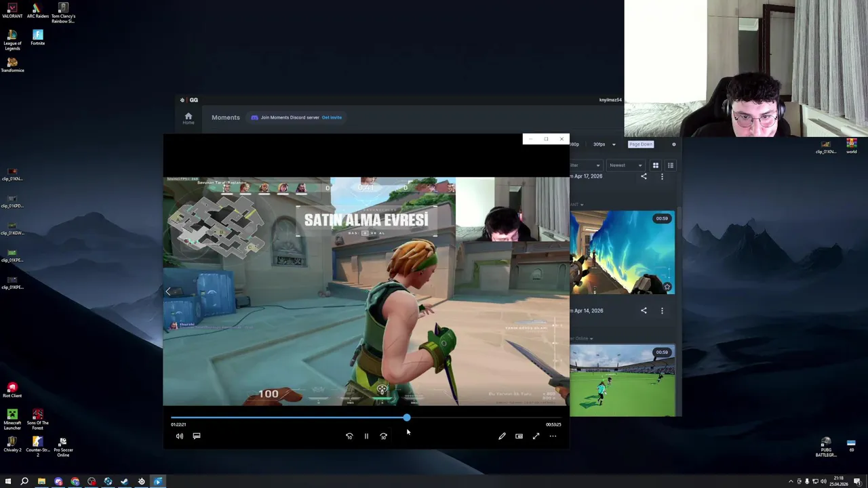The image size is (868, 488).
Task: Switch player to mini view mode
Action: [519, 436]
